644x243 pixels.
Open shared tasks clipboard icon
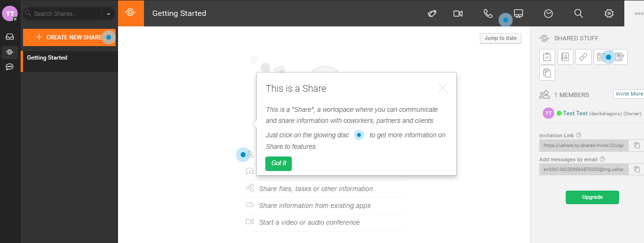tap(547, 57)
